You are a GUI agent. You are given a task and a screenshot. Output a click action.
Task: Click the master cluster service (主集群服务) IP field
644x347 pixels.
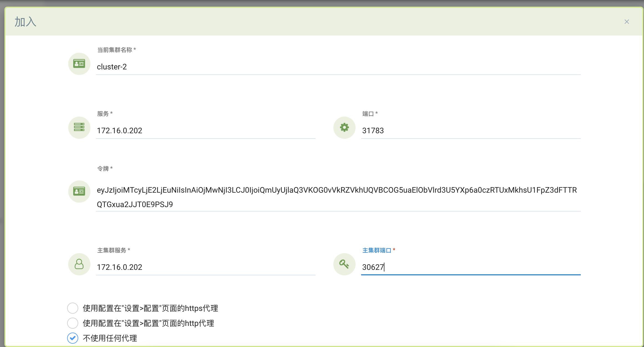tap(205, 267)
